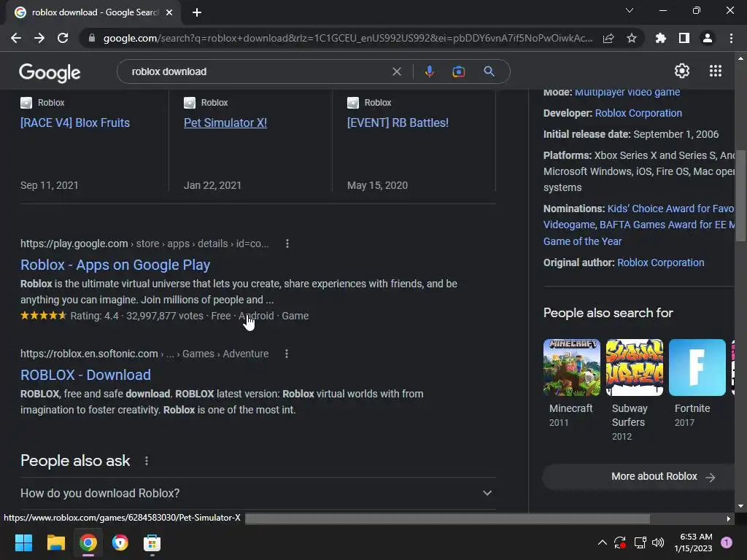Click horizontal page scrollbar
747x560 pixels.
click(x=447, y=519)
